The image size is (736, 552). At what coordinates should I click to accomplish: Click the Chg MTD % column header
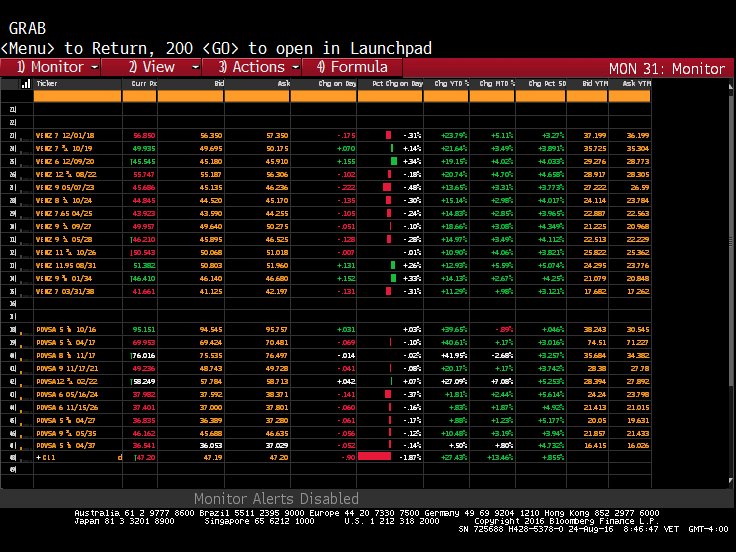click(497, 84)
